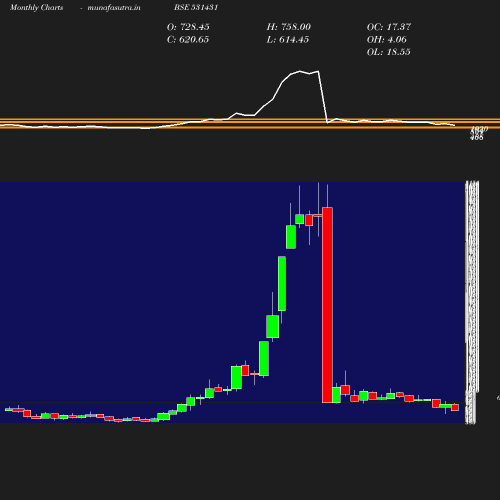Select the open value 'O: 728.45'
The height and width of the screenshot is (500, 500).
(x=188, y=27)
